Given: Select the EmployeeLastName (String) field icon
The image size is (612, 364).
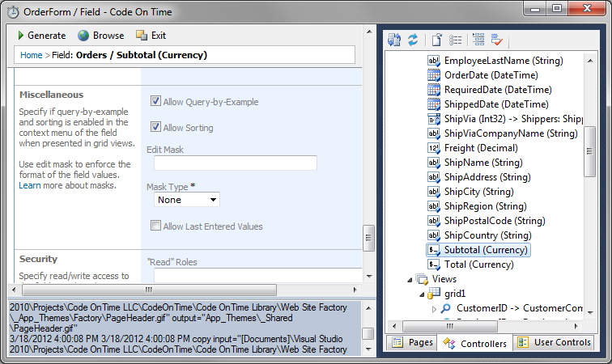Looking at the screenshot, I should tap(434, 61).
